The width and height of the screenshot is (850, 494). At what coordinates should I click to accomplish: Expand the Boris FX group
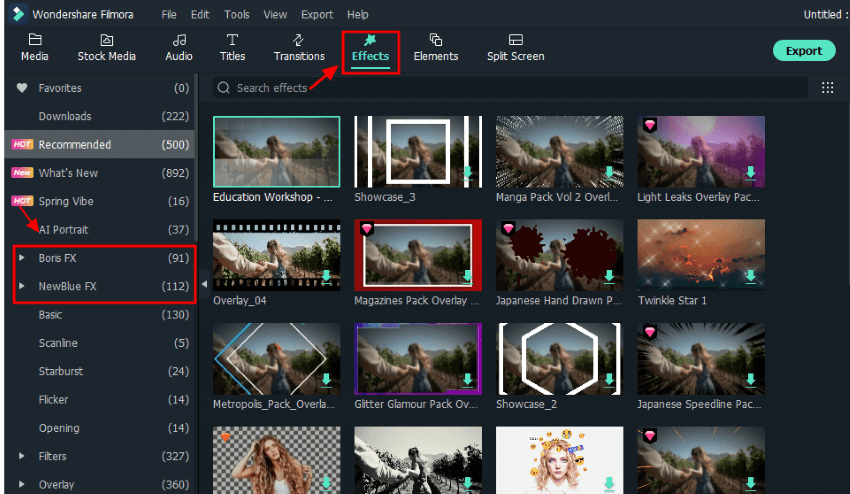click(22, 258)
